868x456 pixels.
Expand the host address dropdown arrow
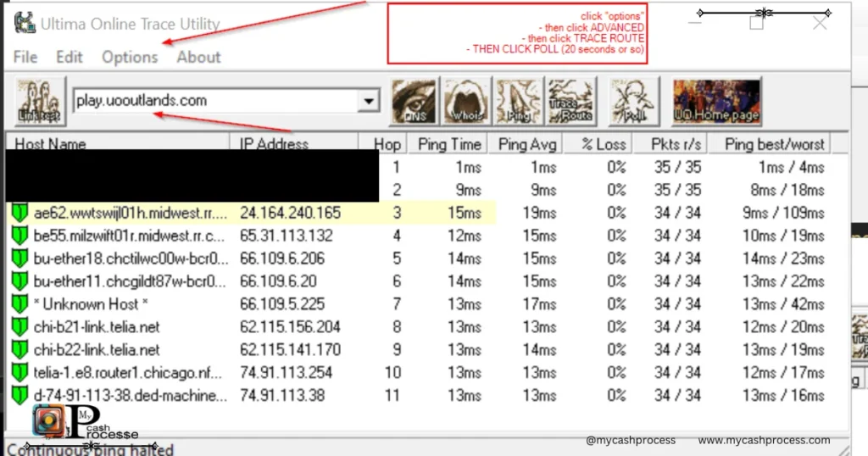368,101
